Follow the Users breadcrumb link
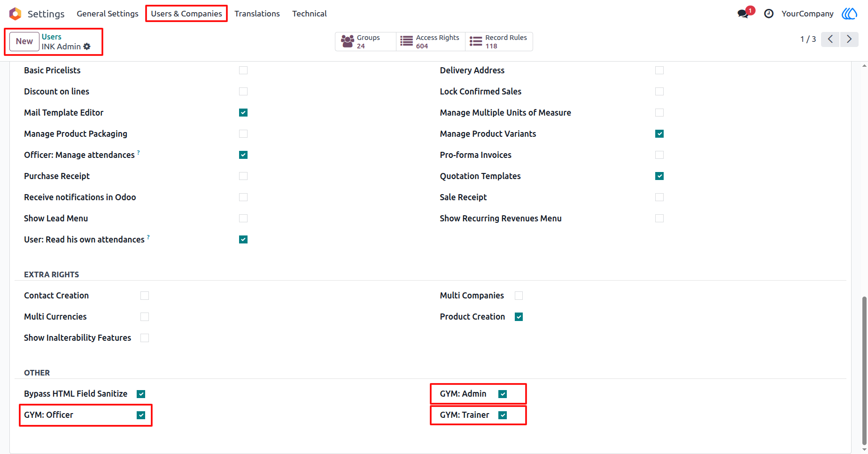This screenshot has height=454, width=868. [51, 37]
